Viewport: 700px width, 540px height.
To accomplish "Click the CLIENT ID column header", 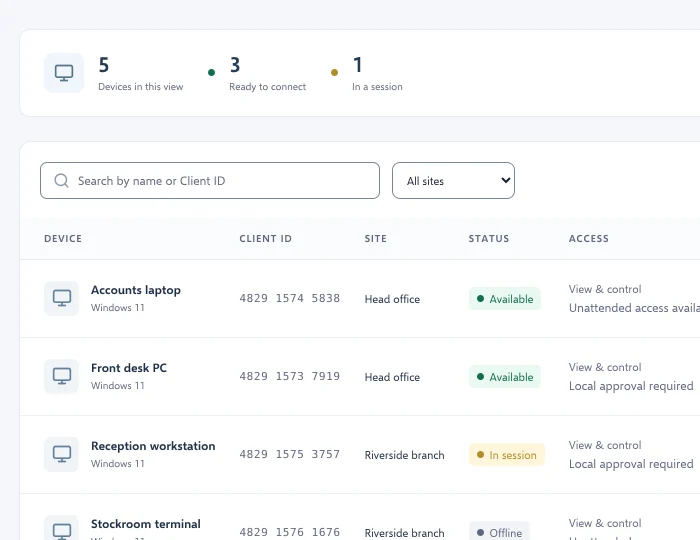I will (266, 239).
